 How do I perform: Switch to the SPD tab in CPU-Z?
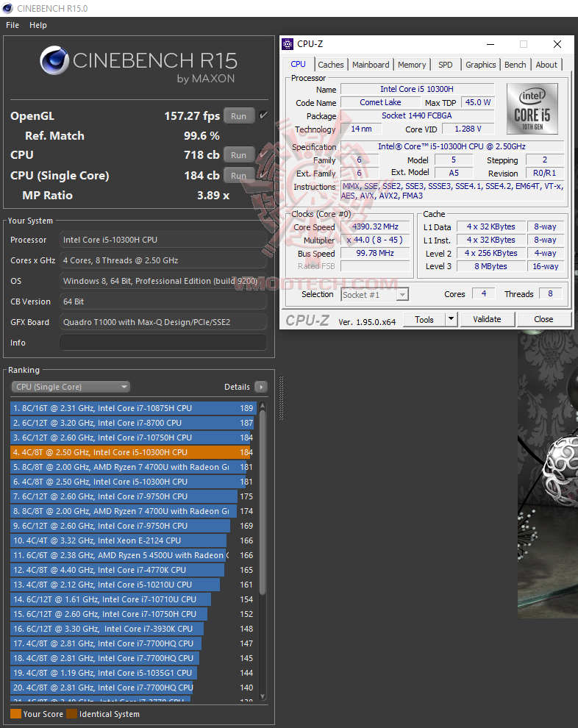point(445,65)
